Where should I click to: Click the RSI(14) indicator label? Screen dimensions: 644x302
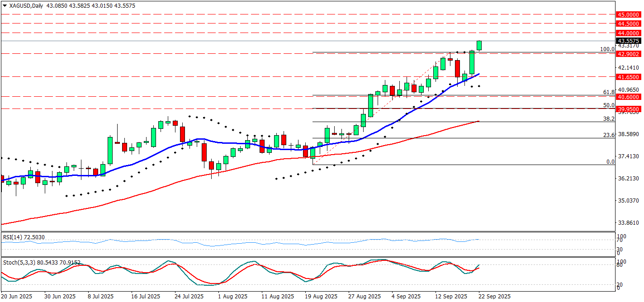(24, 237)
